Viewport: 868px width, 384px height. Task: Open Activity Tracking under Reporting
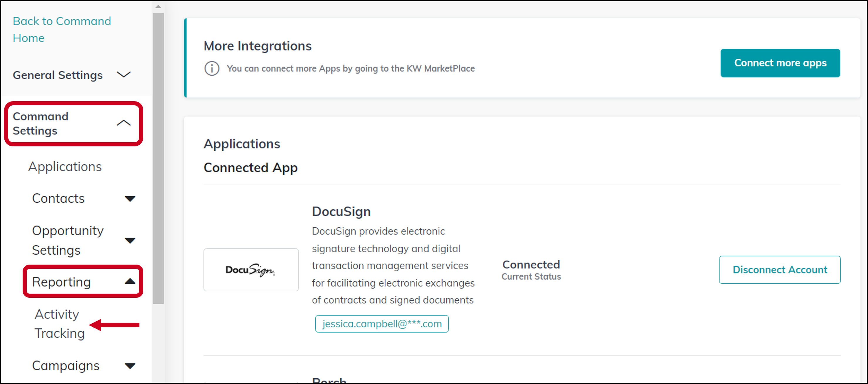[59, 323]
